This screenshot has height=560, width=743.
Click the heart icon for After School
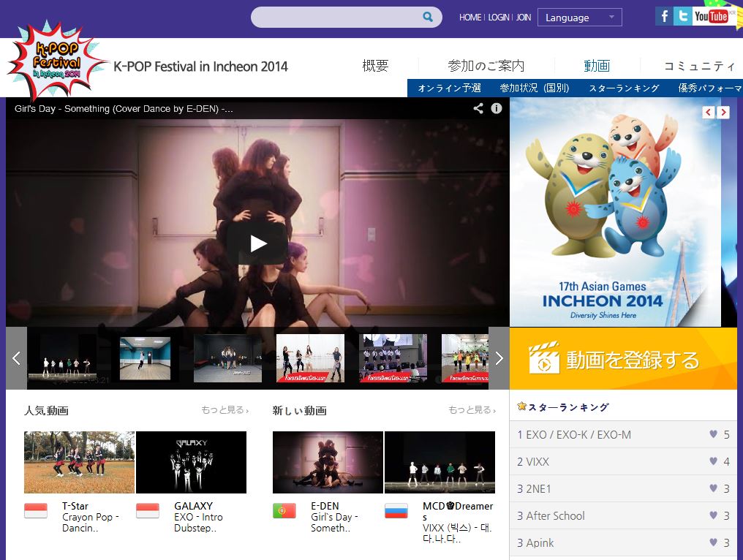tap(713, 515)
